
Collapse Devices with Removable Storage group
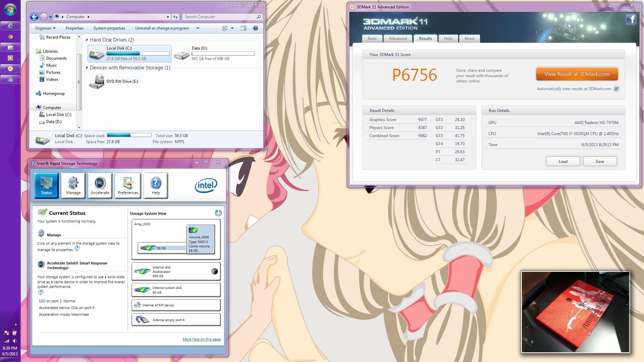(87, 68)
